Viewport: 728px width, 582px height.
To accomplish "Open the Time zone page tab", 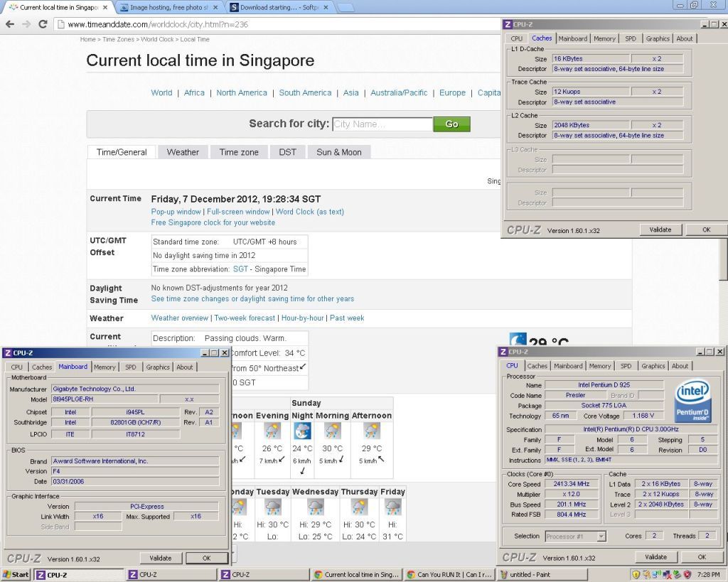I will [239, 152].
